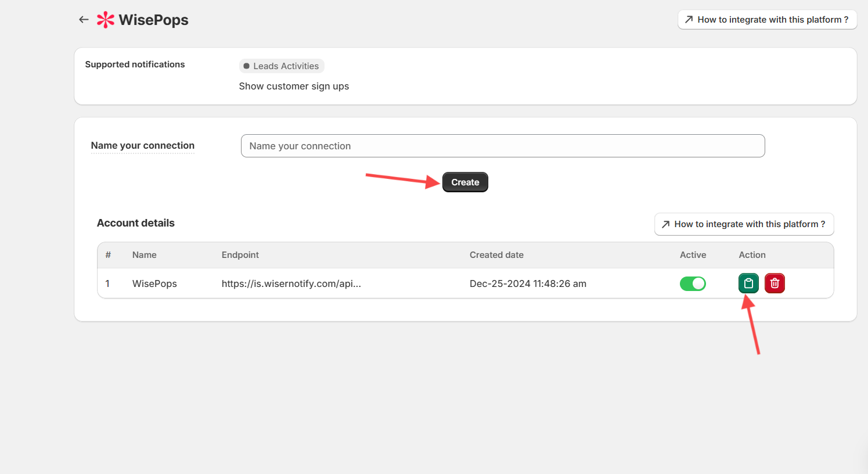Click the Supported notifications label
The height and width of the screenshot is (474, 868).
tap(135, 64)
